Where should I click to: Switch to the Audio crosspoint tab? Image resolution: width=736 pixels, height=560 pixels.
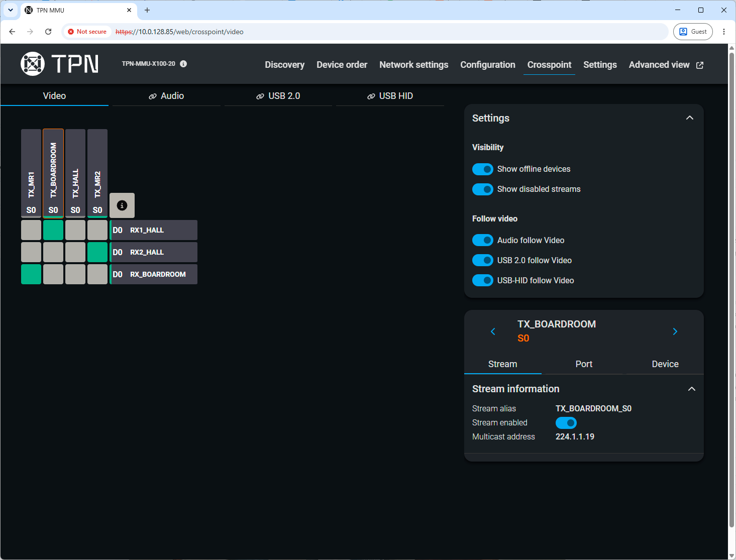[x=166, y=96]
